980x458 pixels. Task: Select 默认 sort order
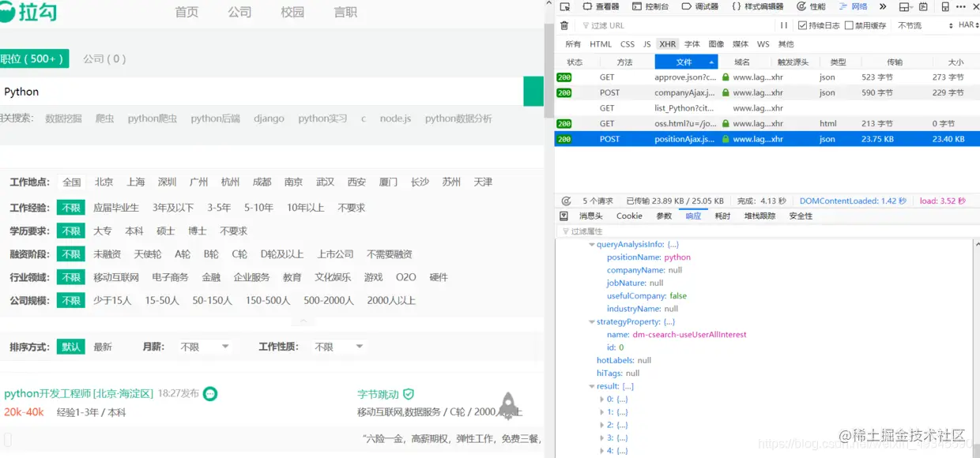click(x=71, y=347)
